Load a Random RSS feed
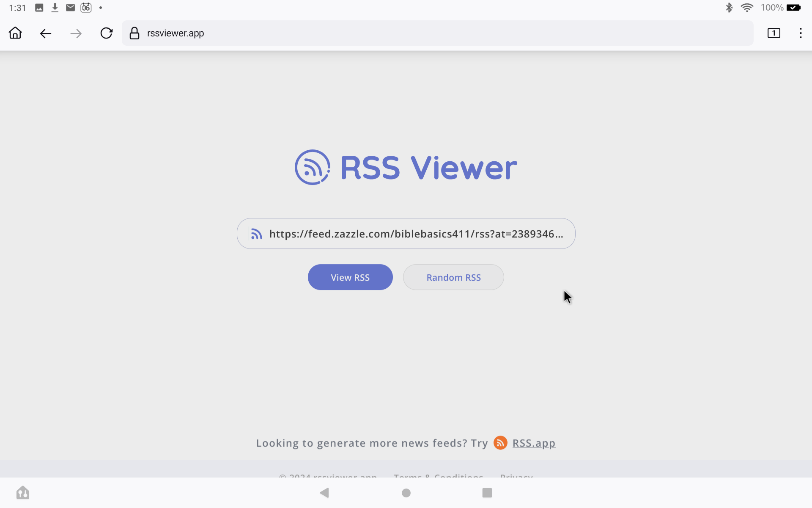The width and height of the screenshot is (812, 508). 453,277
